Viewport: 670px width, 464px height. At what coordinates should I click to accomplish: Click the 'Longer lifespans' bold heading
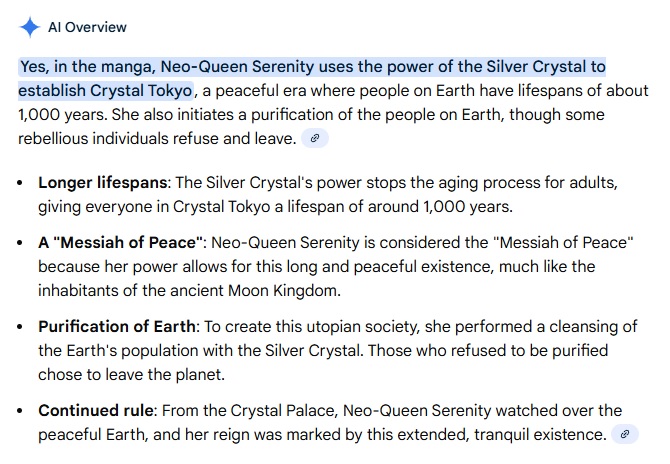[103, 183]
